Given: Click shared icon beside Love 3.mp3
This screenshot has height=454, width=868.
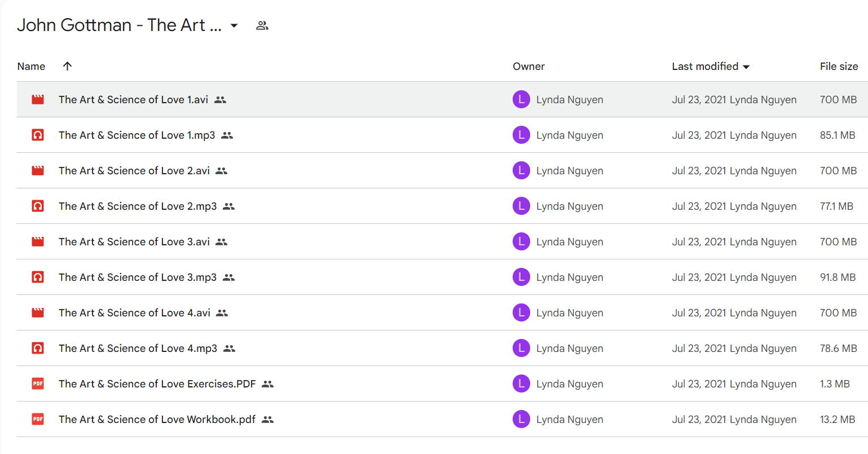Looking at the screenshot, I should pyautogui.click(x=228, y=277).
